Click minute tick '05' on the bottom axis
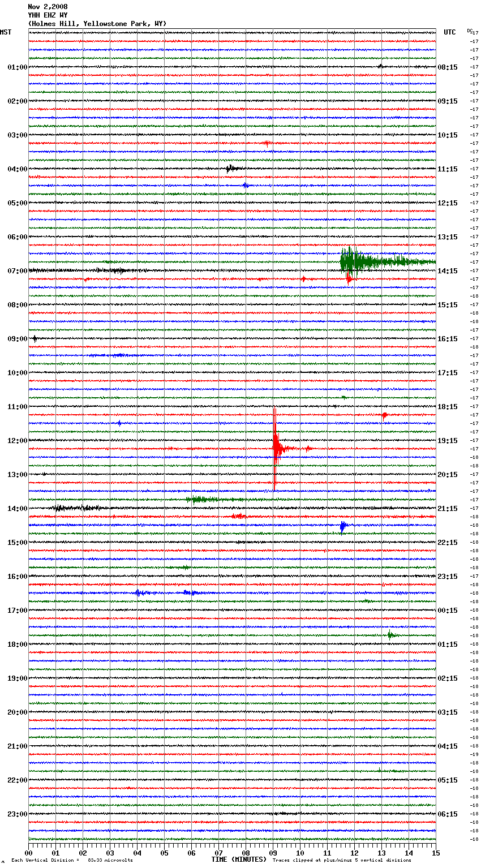This screenshot has height=868, width=481. pos(164,853)
